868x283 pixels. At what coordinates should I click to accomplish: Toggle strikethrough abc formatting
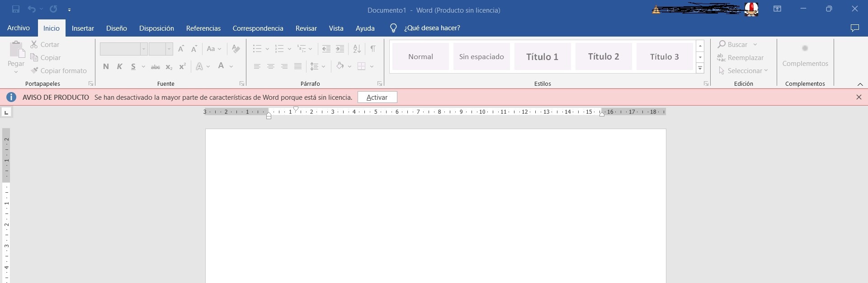pos(156,67)
